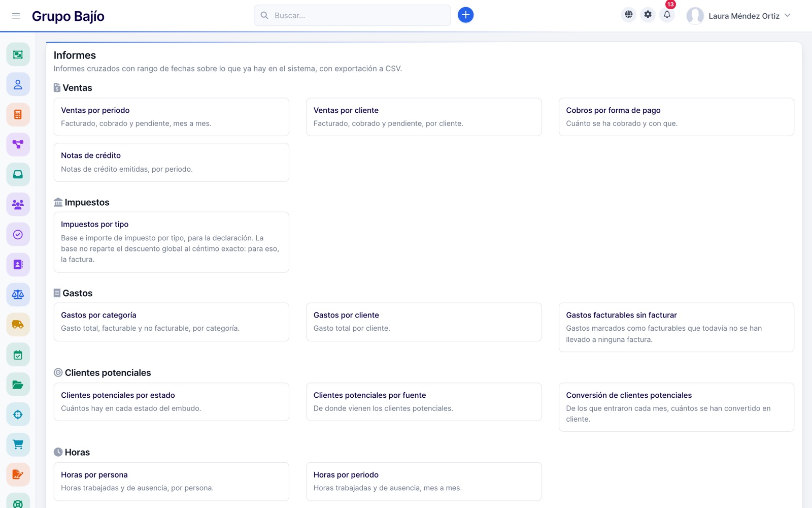Click the blue plus quick-add button

(x=465, y=15)
